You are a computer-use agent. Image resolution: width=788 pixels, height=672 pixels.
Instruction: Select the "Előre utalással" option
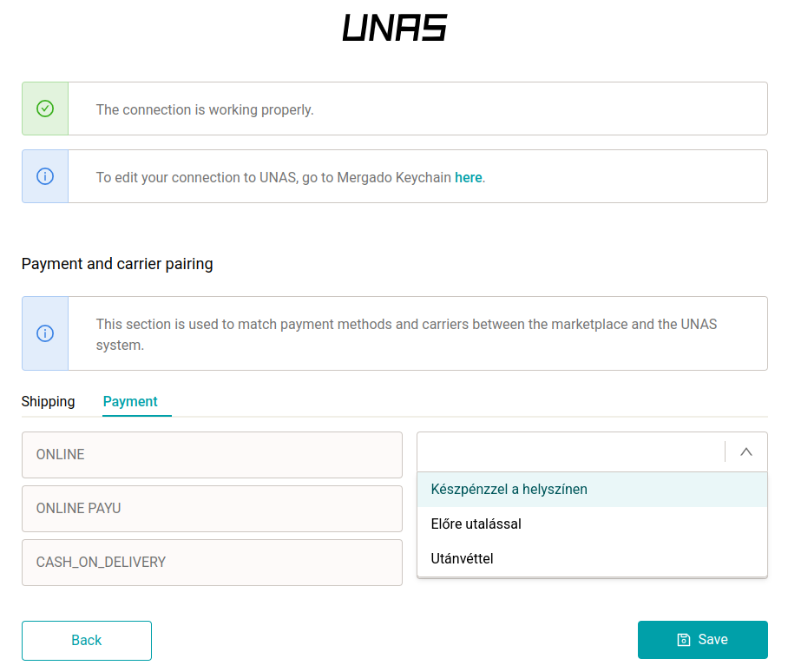point(476,524)
